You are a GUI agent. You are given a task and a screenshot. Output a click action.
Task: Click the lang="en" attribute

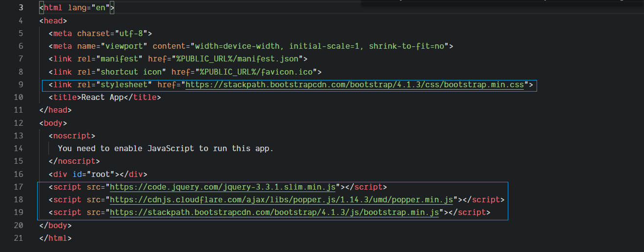(x=89, y=8)
